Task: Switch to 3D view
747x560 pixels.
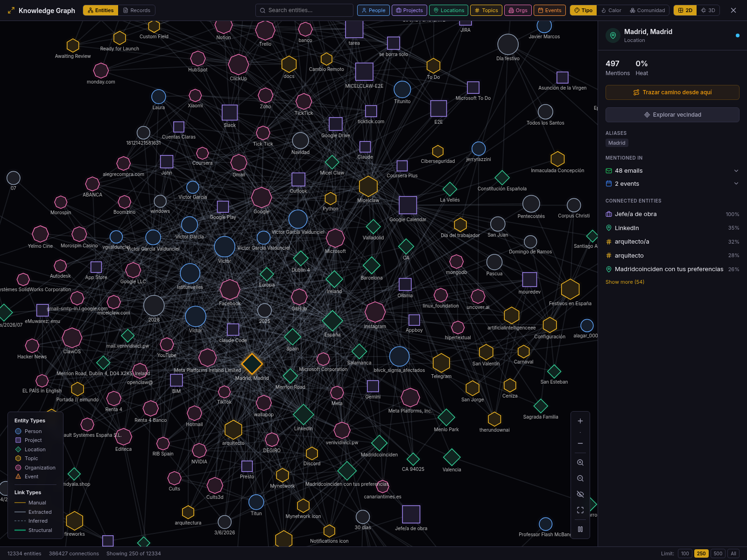Action: pyautogui.click(x=708, y=10)
